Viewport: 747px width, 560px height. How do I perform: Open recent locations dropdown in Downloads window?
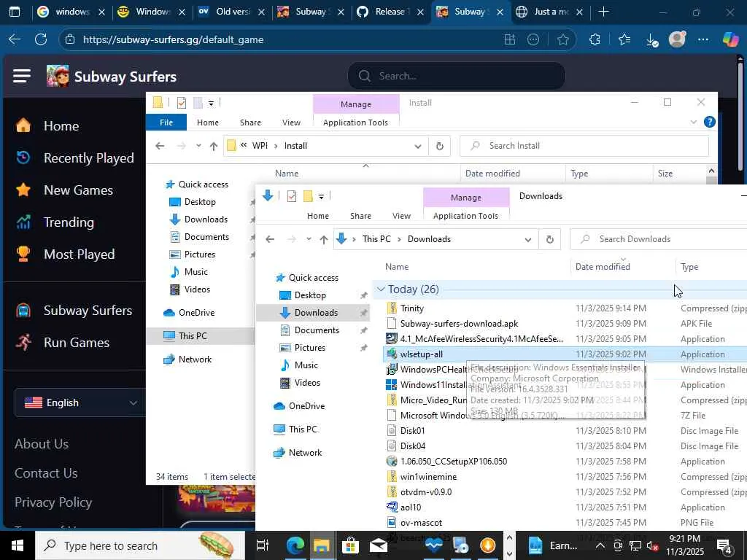309,239
